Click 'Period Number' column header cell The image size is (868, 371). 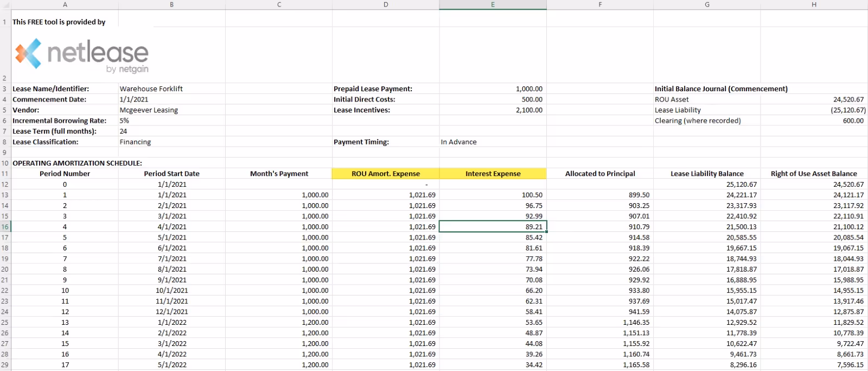tap(65, 174)
